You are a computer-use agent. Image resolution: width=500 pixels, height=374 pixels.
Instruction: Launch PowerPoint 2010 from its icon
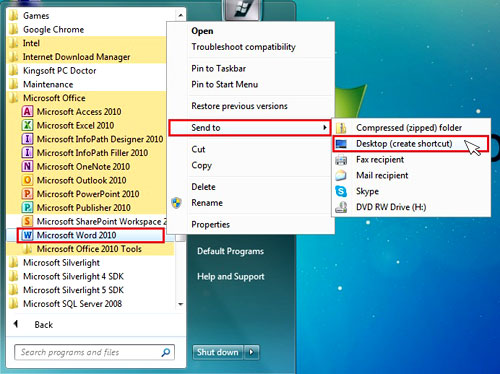point(27,194)
